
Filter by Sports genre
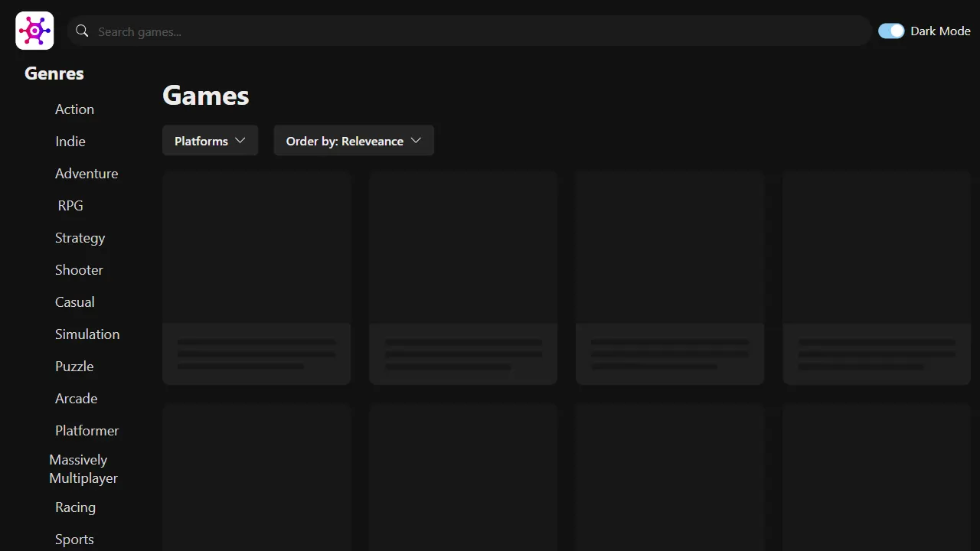74,540
